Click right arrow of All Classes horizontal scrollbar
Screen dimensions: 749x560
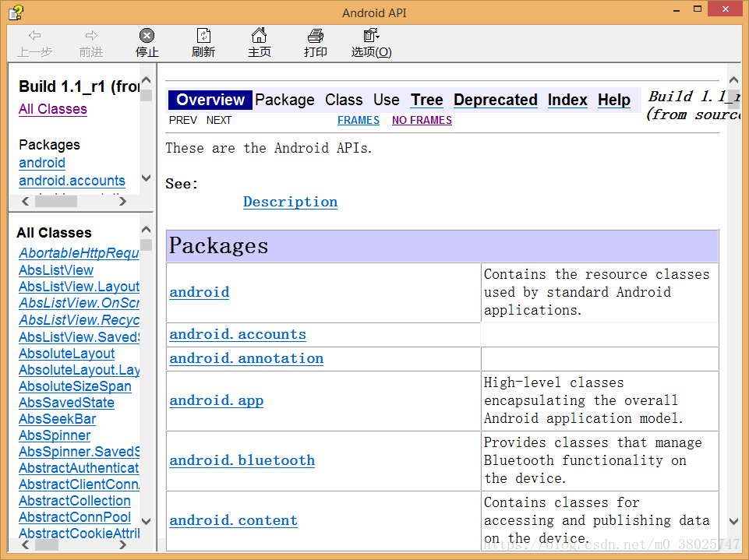(123, 544)
